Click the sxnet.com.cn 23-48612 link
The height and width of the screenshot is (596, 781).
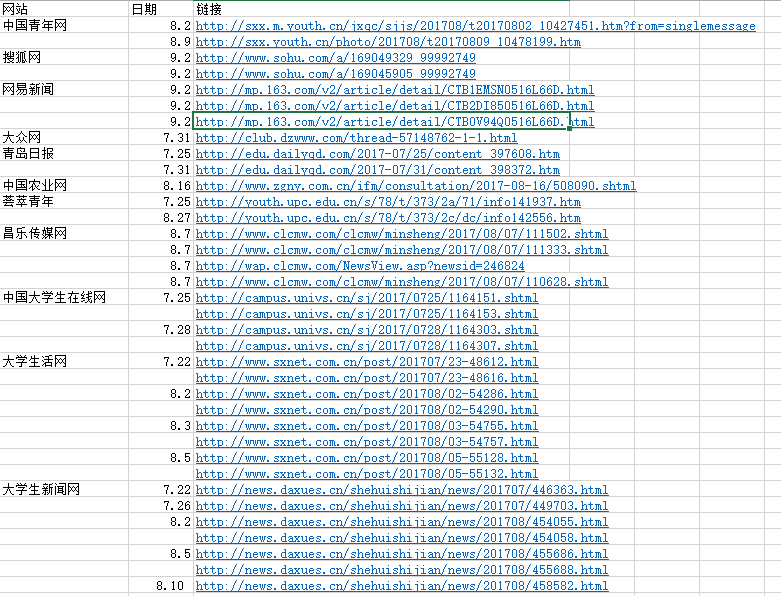click(x=367, y=362)
